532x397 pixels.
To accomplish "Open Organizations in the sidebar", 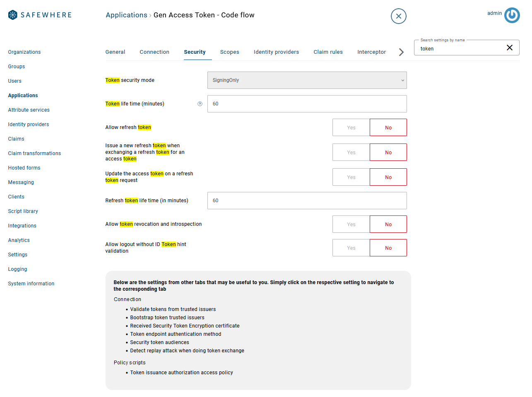I will [24, 52].
